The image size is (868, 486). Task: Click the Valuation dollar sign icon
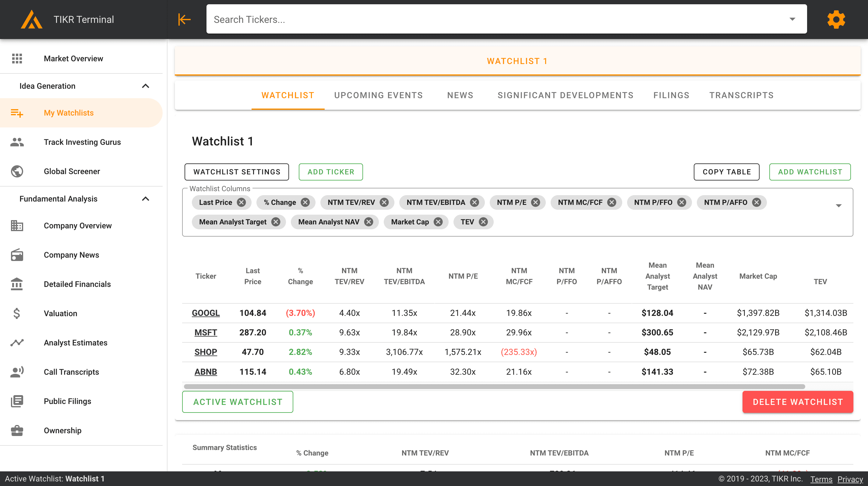pyautogui.click(x=16, y=313)
